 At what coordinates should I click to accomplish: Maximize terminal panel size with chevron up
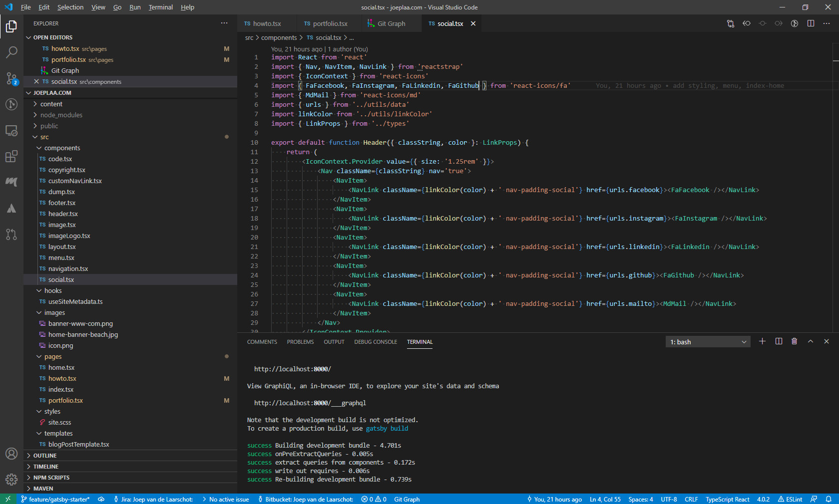[x=811, y=341]
